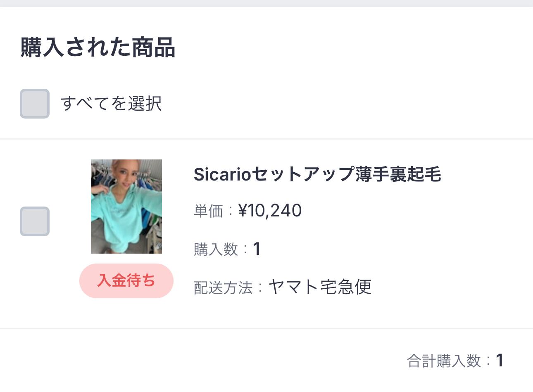Click the 購入数 field label

coord(216,249)
